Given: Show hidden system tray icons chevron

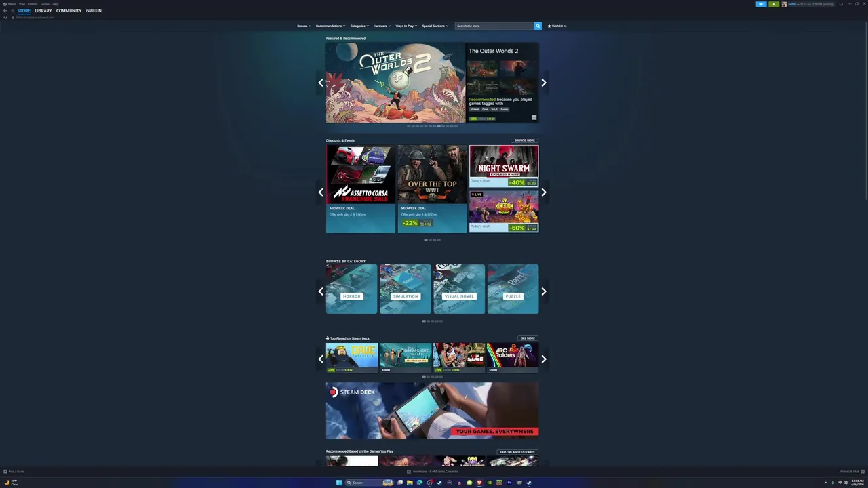Looking at the screenshot, I should 825,483.
